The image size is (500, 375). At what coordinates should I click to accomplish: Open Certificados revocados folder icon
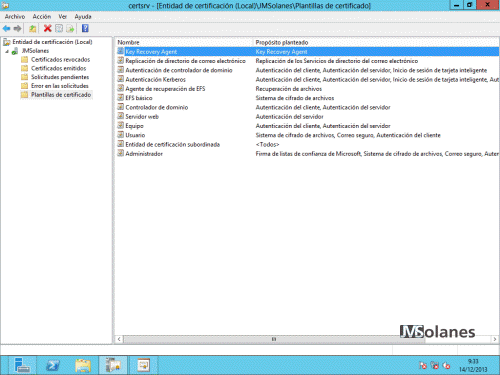[x=24, y=60]
